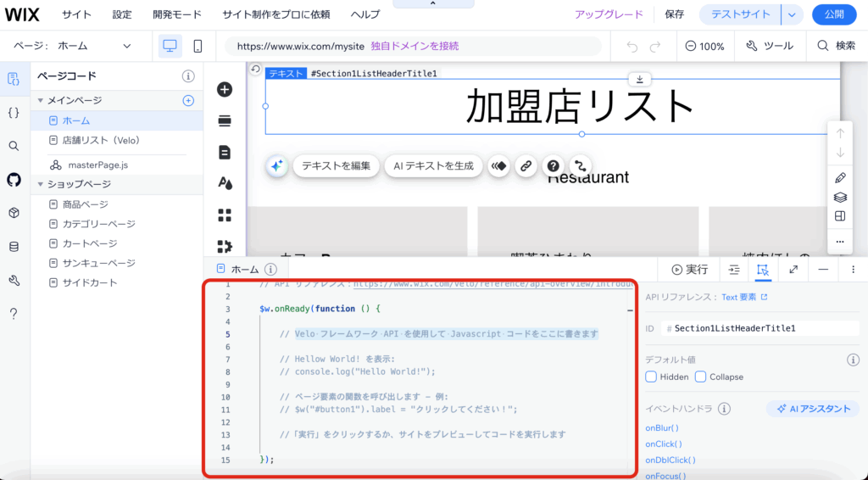Click the layout panel icon on right side

(840, 216)
